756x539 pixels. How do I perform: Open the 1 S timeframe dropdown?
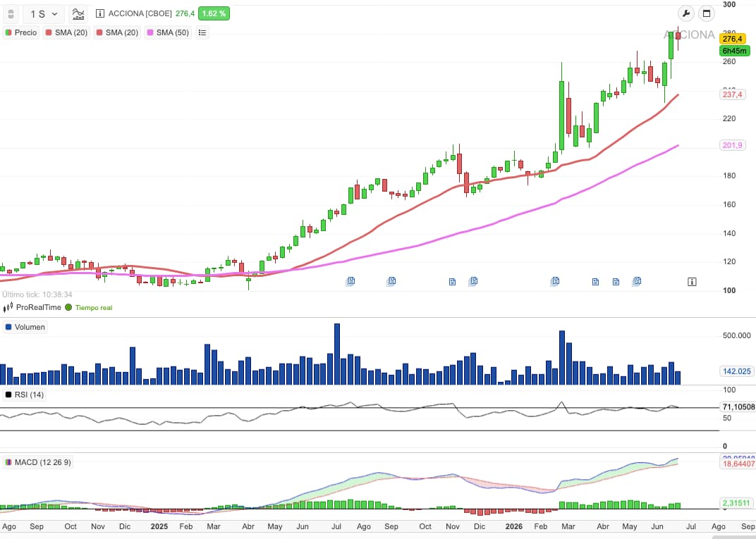pyautogui.click(x=44, y=14)
